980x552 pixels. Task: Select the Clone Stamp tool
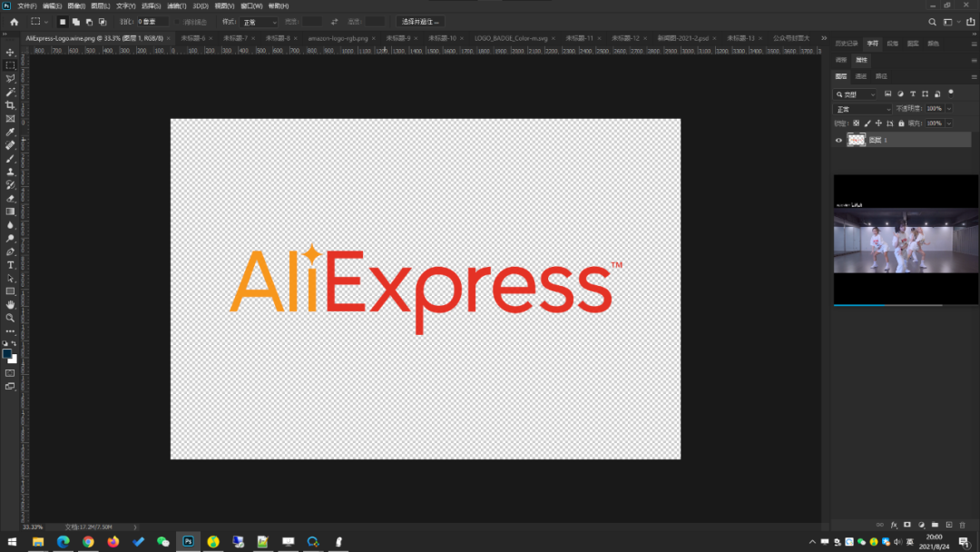coord(10,172)
